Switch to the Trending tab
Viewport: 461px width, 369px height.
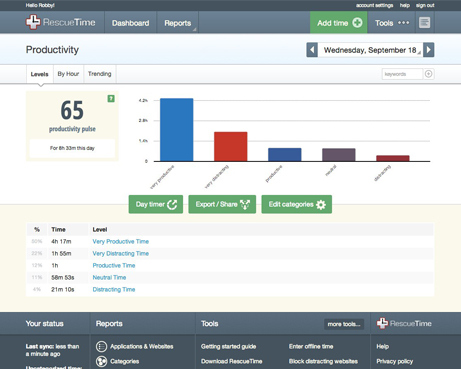pos(99,74)
